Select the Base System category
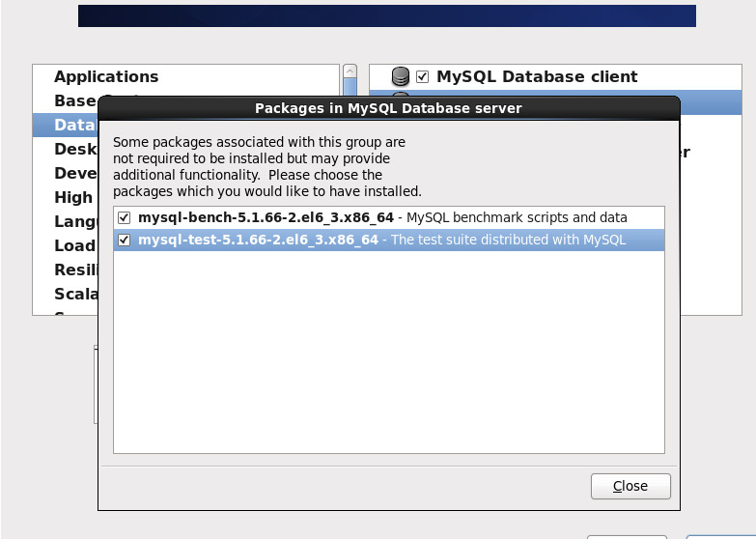Image resolution: width=756 pixels, height=539 pixels. (x=75, y=100)
